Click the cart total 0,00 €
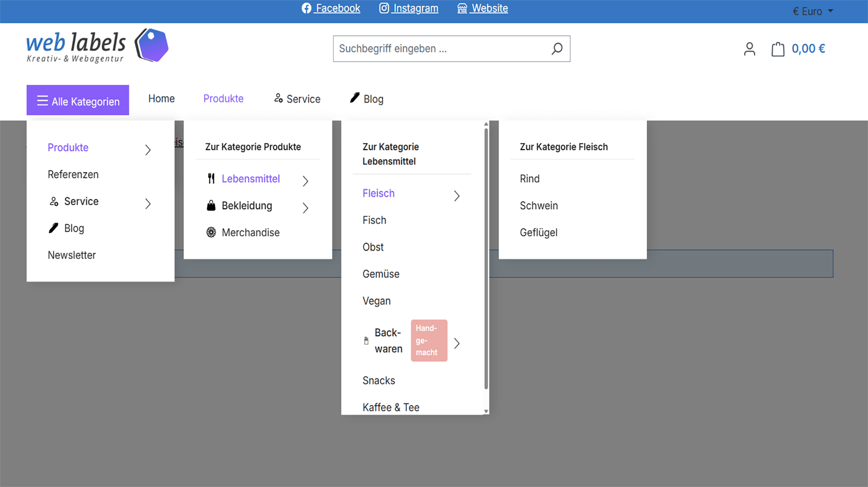 pos(808,49)
